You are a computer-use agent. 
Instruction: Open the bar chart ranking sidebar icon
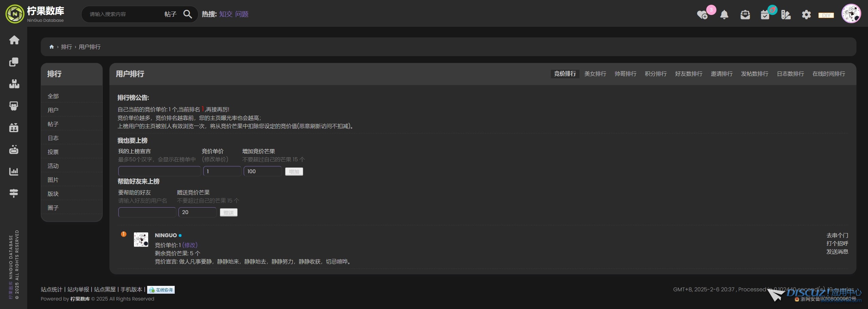pyautogui.click(x=14, y=172)
